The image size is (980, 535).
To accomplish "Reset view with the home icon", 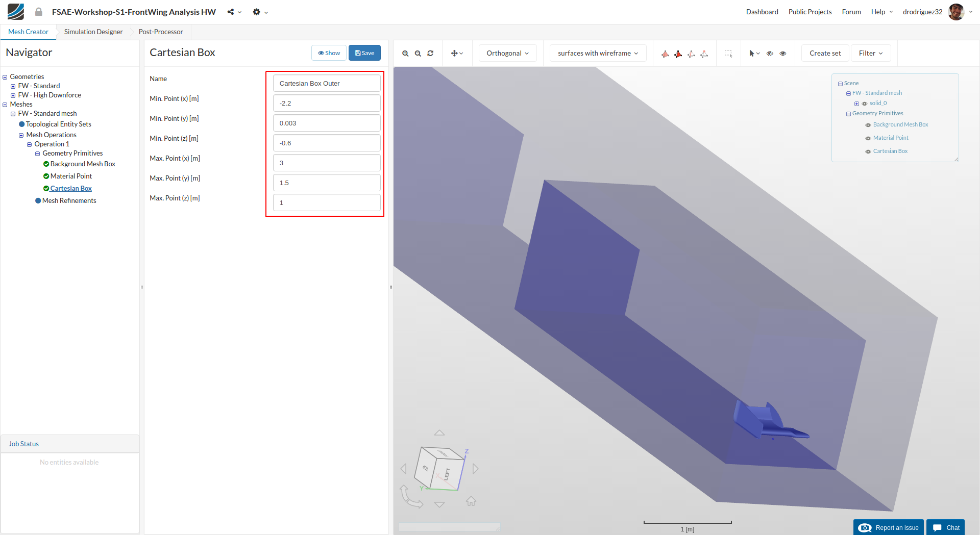I will tap(471, 501).
